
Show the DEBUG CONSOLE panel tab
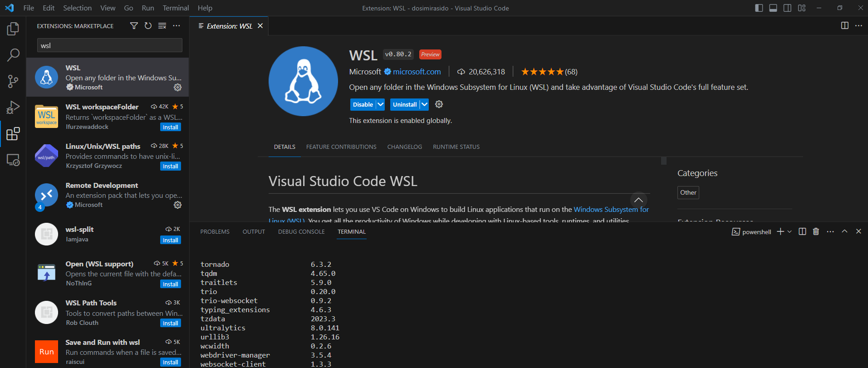301,232
